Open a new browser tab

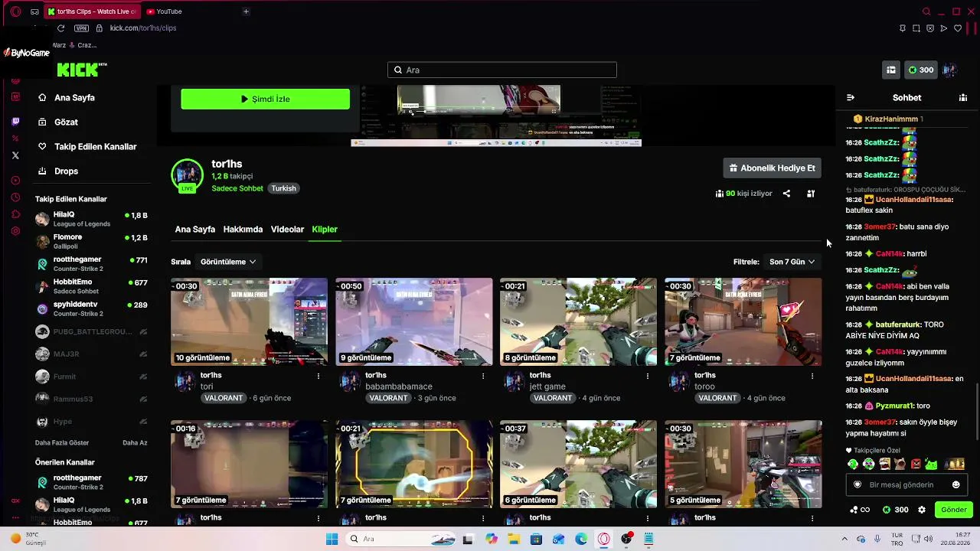[246, 11]
